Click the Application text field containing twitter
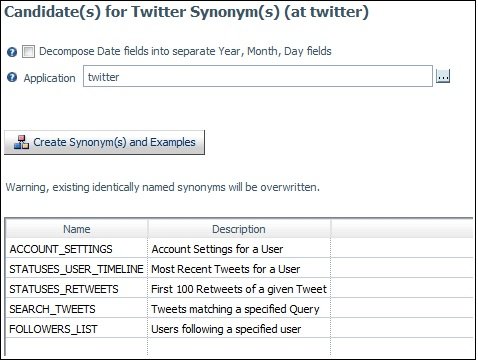478x362 pixels. tap(258, 76)
